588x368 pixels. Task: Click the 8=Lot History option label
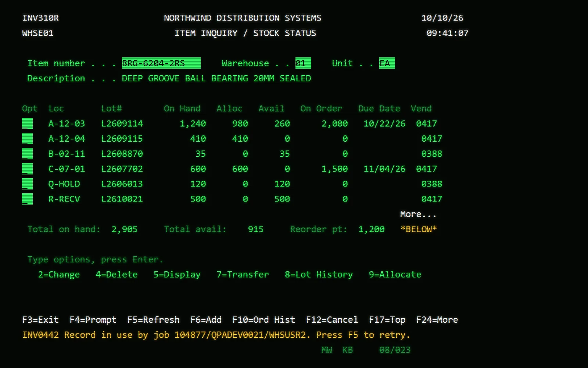(x=319, y=275)
